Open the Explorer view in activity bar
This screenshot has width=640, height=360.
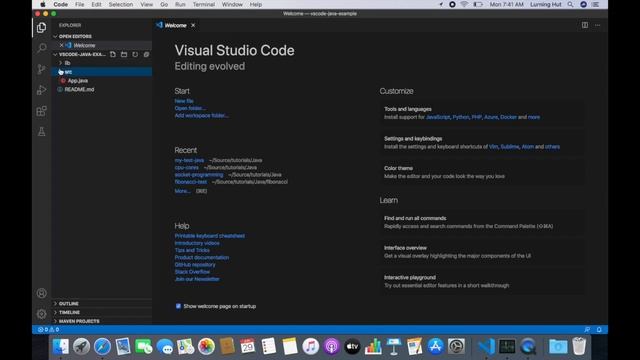pos(41,27)
